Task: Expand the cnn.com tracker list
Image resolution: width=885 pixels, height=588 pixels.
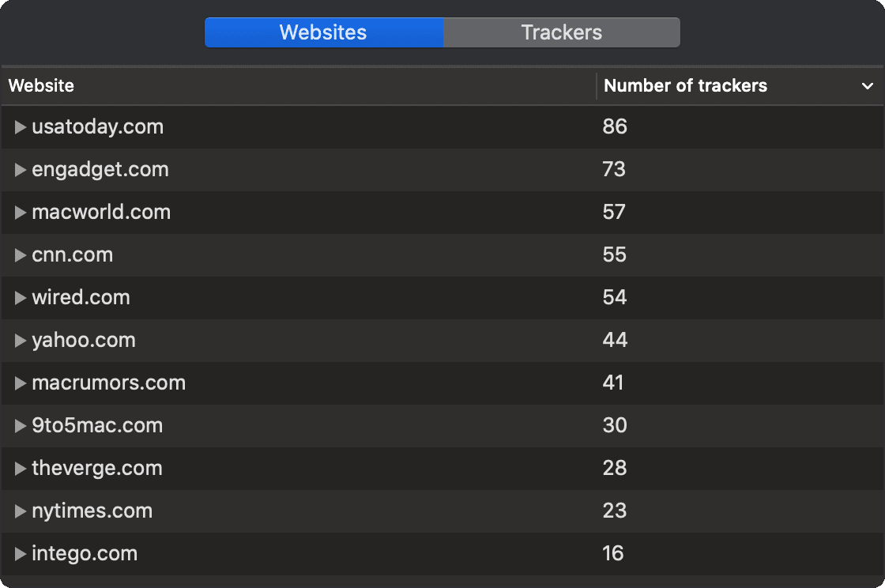Action: [x=21, y=255]
